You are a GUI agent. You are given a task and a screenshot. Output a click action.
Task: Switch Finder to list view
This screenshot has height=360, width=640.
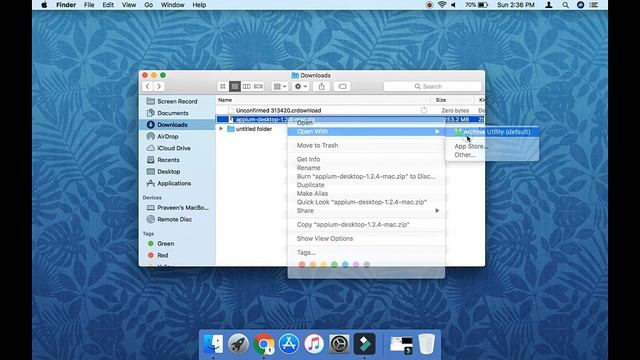coord(235,87)
